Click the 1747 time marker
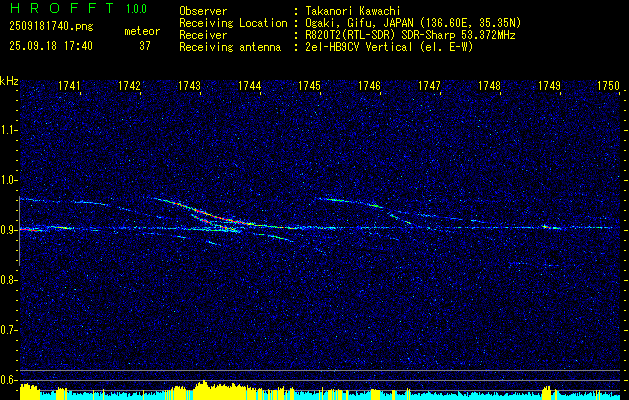This screenshot has width=629, height=400. point(429,85)
